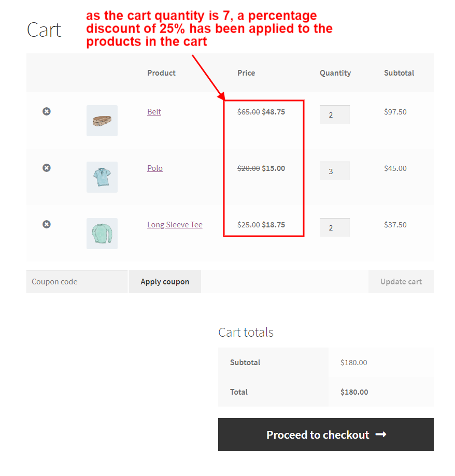Viewport: 455px width, 476px height.
Task: Click the Cart page heading
Action: point(44,30)
